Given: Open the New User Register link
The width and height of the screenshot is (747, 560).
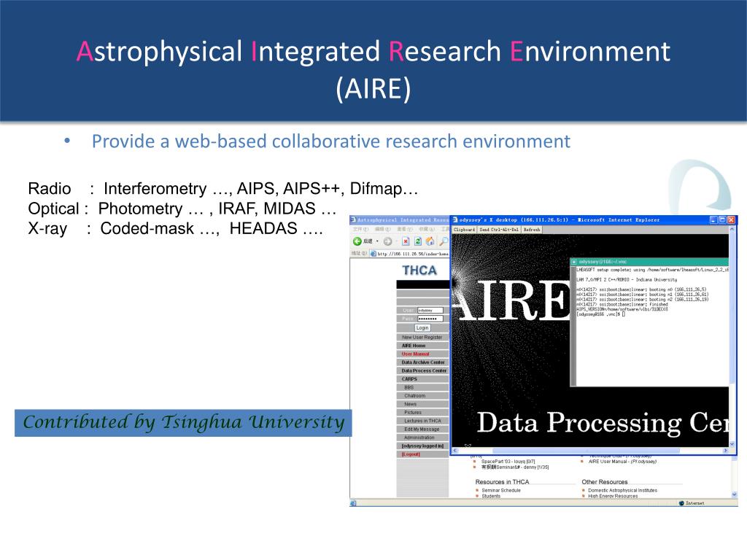Looking at the screenshot, I should tap(422, 337).
